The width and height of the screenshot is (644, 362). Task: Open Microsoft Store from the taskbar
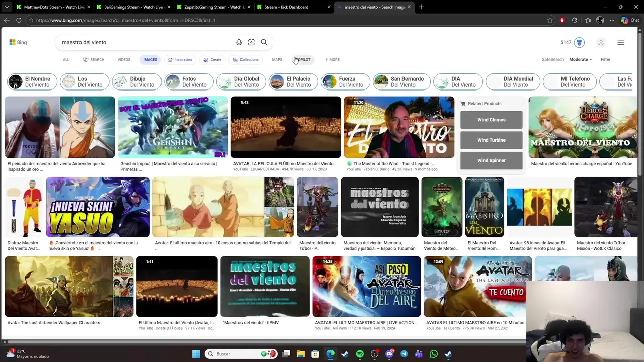[x=315, y=354]
